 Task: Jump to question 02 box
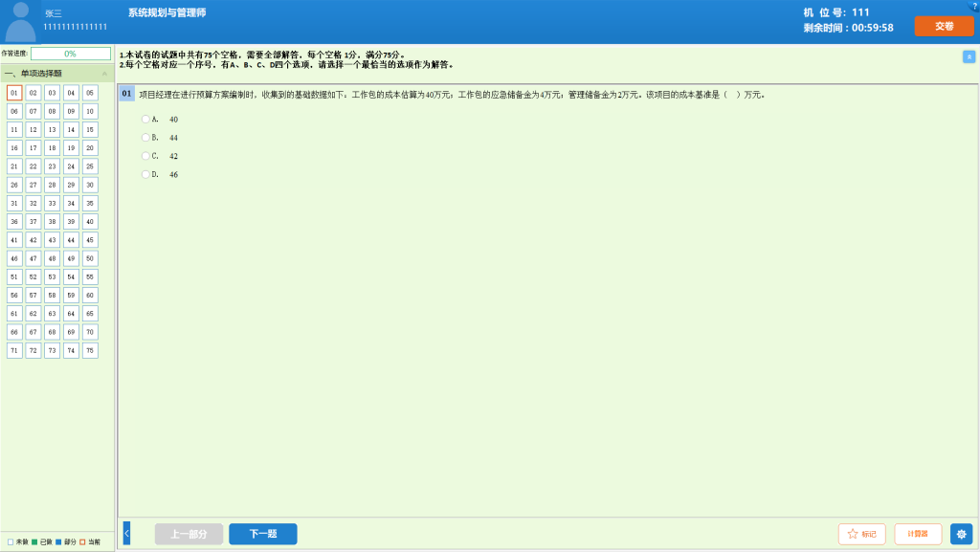click(33, 93)
